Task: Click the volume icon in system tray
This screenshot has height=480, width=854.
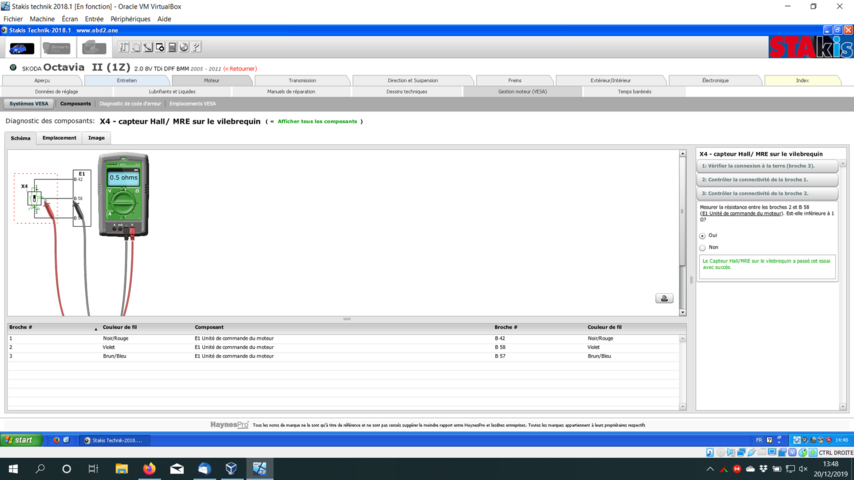Action: 803,469
